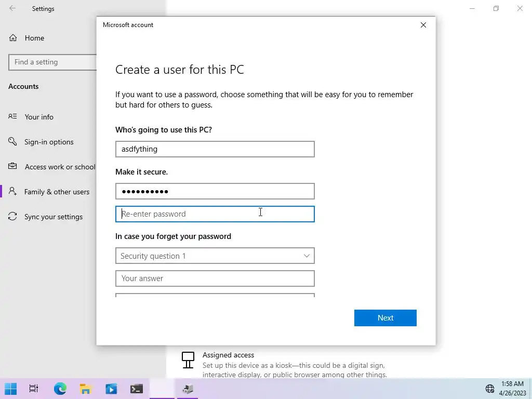This screenshot has width=532, height=399.
Task: Click the Family & other users person icon
Action: click(12, 191)
